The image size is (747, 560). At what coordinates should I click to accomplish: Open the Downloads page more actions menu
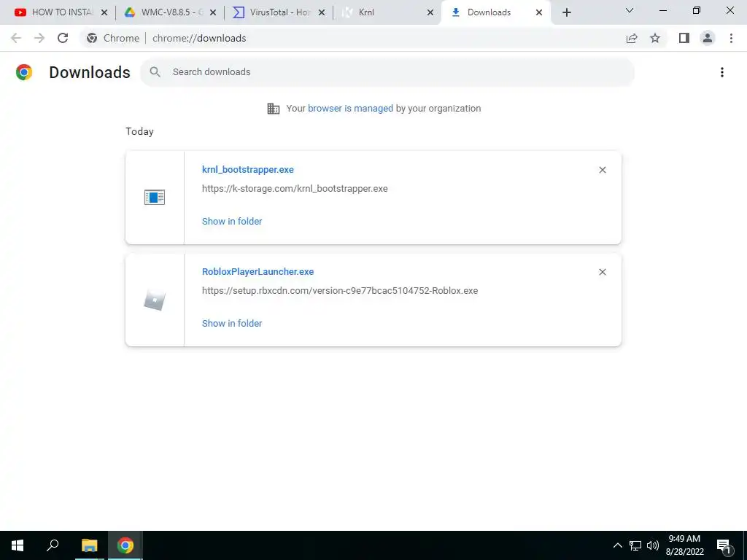point(721,72)
